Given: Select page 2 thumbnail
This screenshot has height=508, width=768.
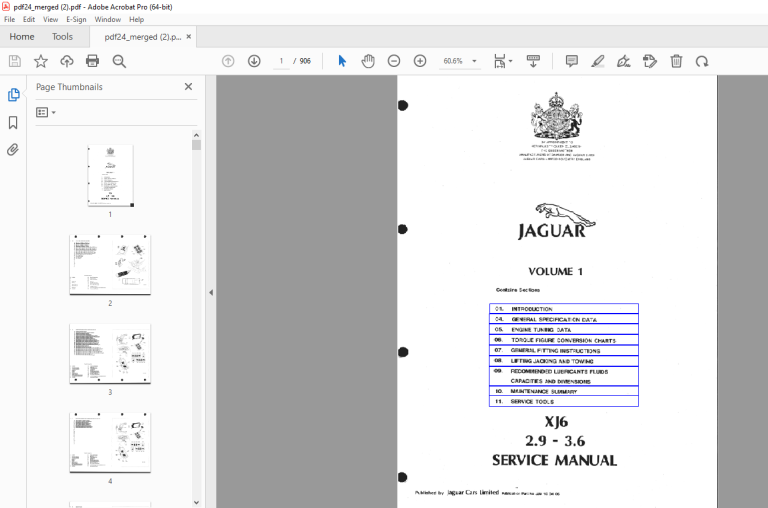Looking at the screenshot, I should tap(110, 265).
